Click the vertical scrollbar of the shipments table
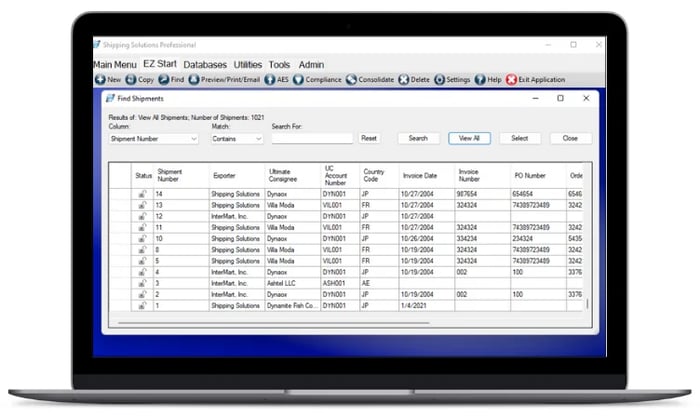Viewport: 700px width, 417px height. coord(587,304)
